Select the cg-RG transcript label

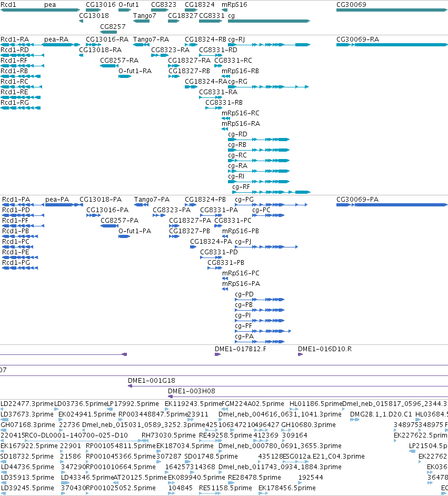[x=238, y=82]
